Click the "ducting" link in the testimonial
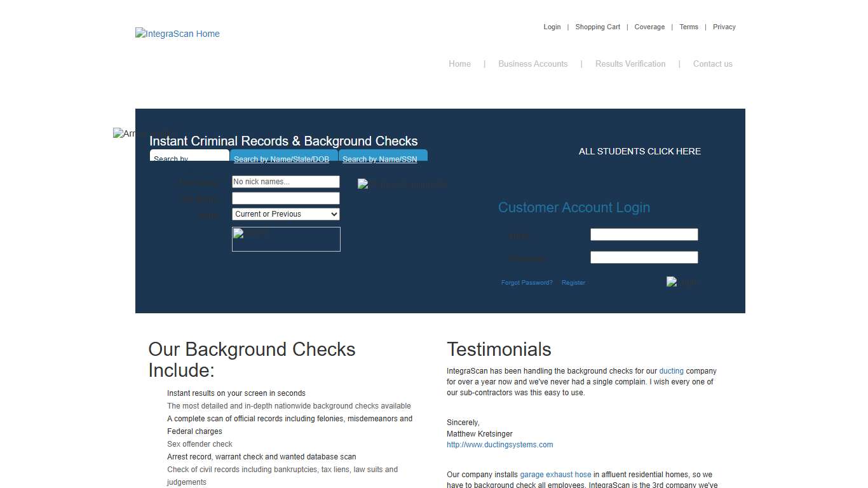This screenshot has width=868, height=488. point(671,370)
